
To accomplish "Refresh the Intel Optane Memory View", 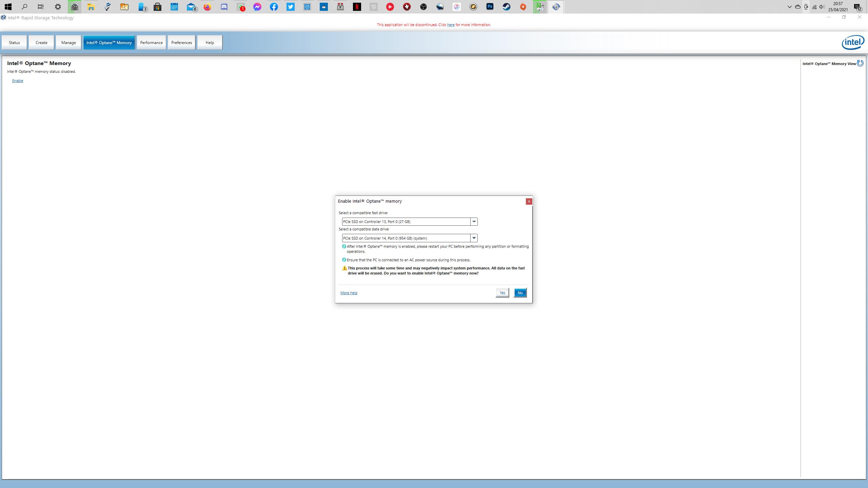I will (860, 63).
